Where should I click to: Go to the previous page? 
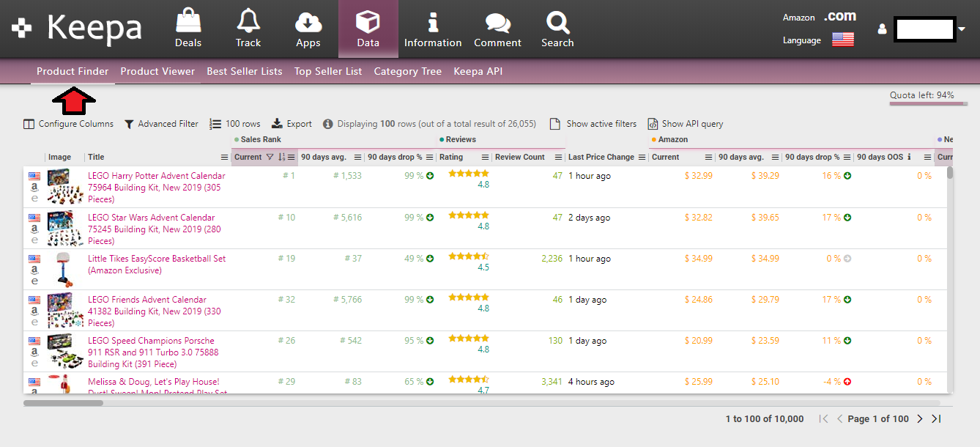click(x=840, y=418)
